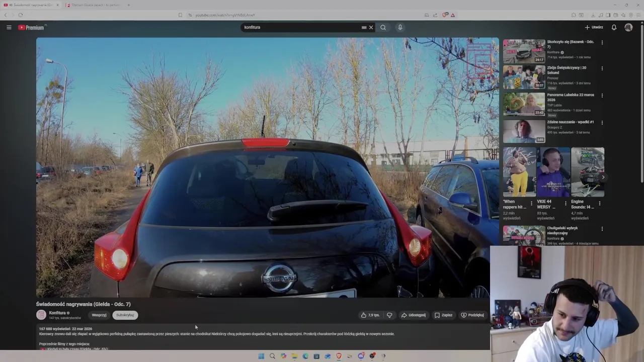Go back in browser
The width and height of the screenshot is (644, 362).
(6, 15)
